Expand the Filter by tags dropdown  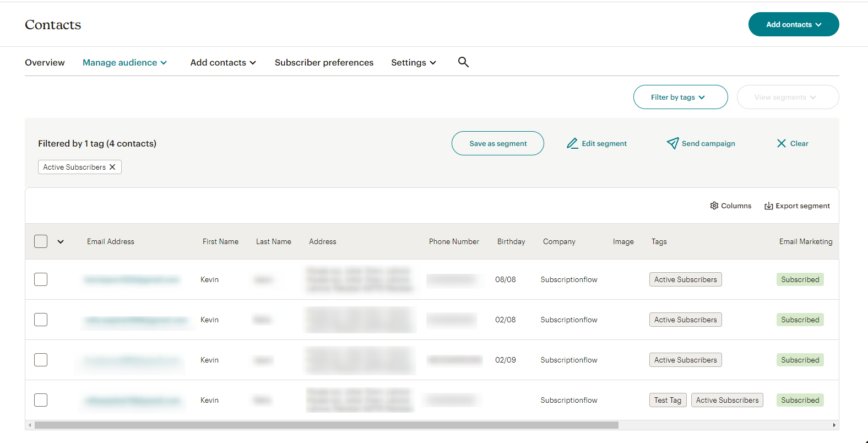[x=680, y=97]
